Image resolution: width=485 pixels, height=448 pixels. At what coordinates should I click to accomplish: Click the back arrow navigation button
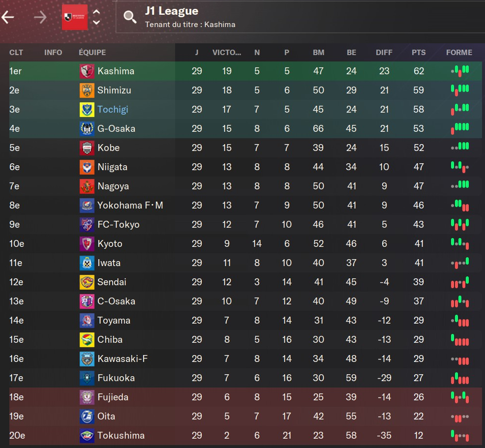click(x=8, y=17)
